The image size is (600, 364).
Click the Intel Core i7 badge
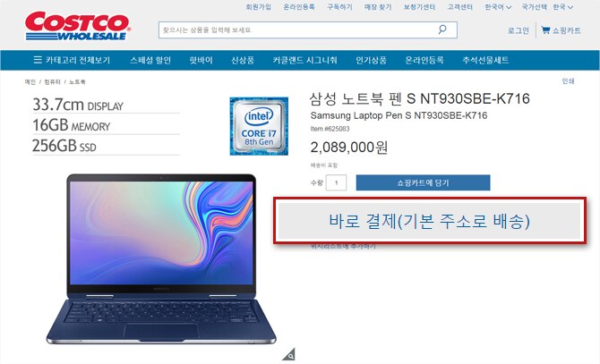pos(259,126)
